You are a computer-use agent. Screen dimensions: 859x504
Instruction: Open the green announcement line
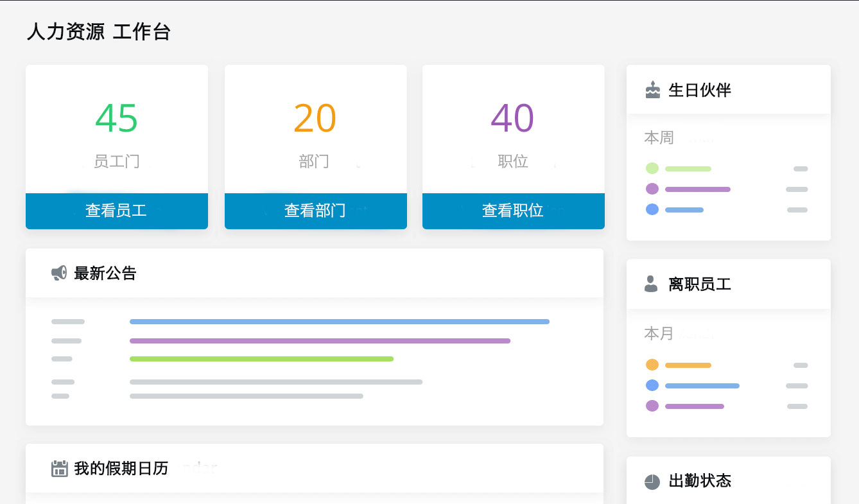click(x=261, y=359)
